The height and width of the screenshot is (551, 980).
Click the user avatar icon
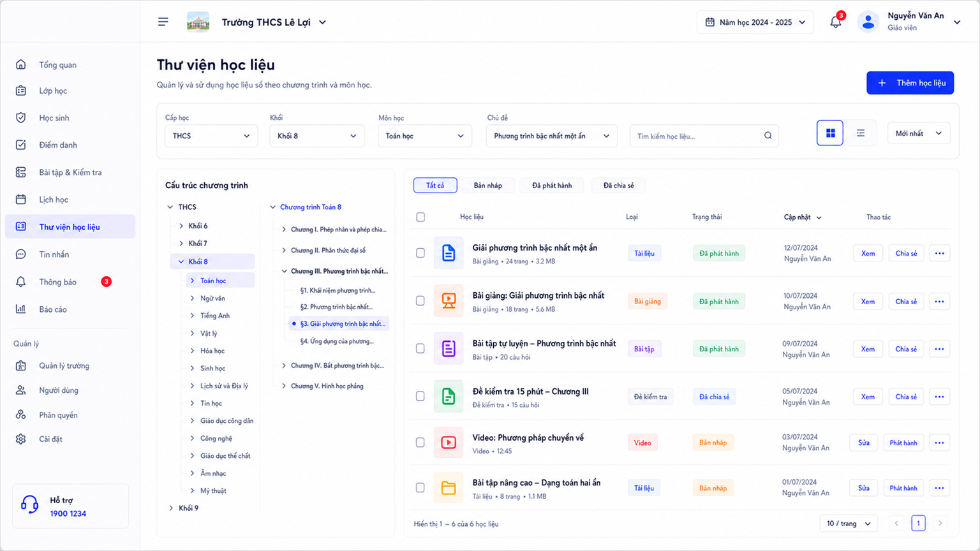coord(868,22)
